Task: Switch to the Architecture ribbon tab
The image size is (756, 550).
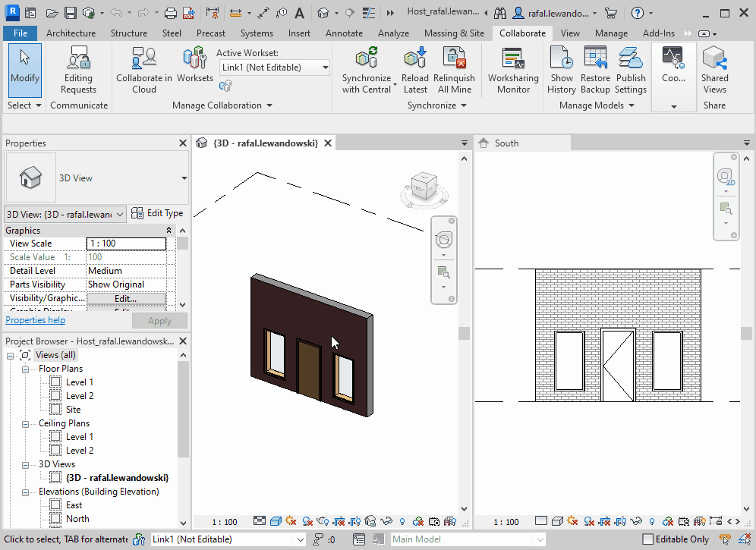Action: pos(71,33)
